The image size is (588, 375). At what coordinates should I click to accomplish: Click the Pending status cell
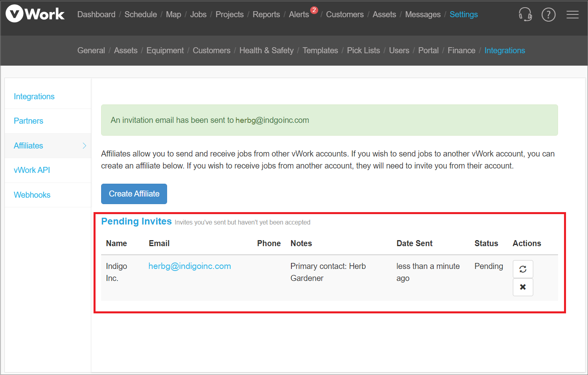click(488, 266)
